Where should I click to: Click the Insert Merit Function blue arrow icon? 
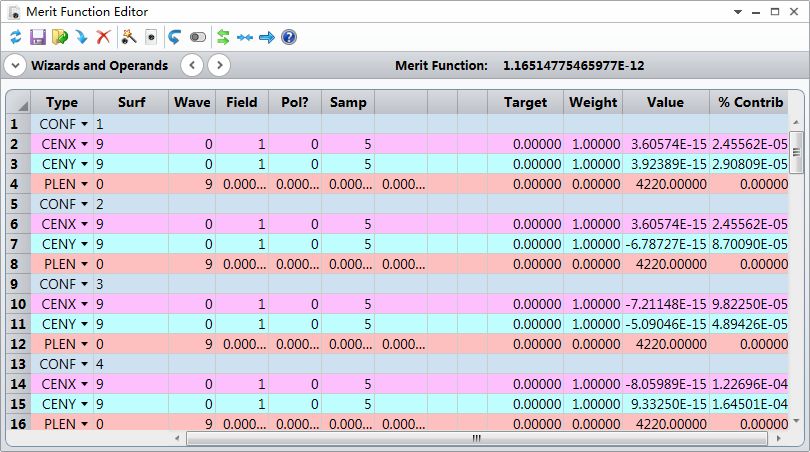(81, 37)
